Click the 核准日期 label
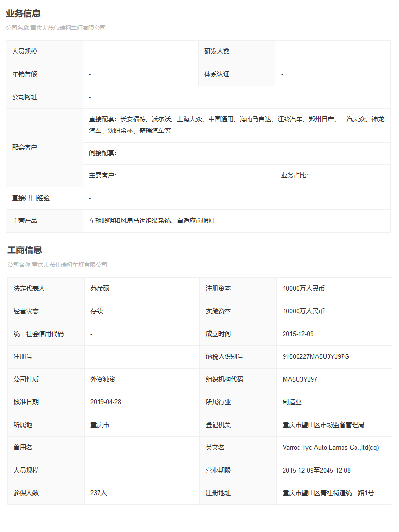The width and height of the screenshot is (399, 532). [26, 402]
